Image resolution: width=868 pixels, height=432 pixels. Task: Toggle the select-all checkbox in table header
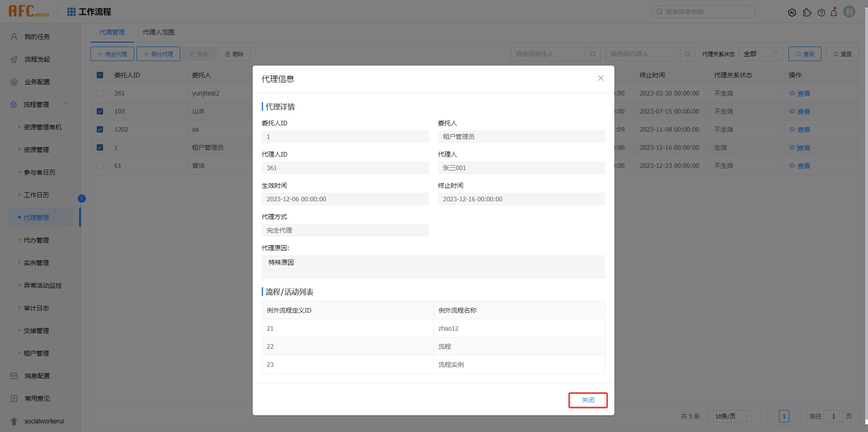[100, 75]
